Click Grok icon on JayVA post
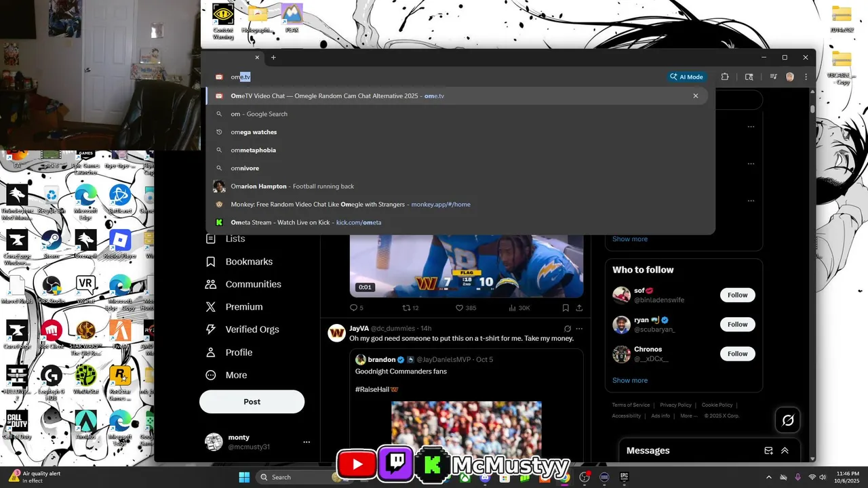This screenshot has width=868, height=488. point(568,329)
